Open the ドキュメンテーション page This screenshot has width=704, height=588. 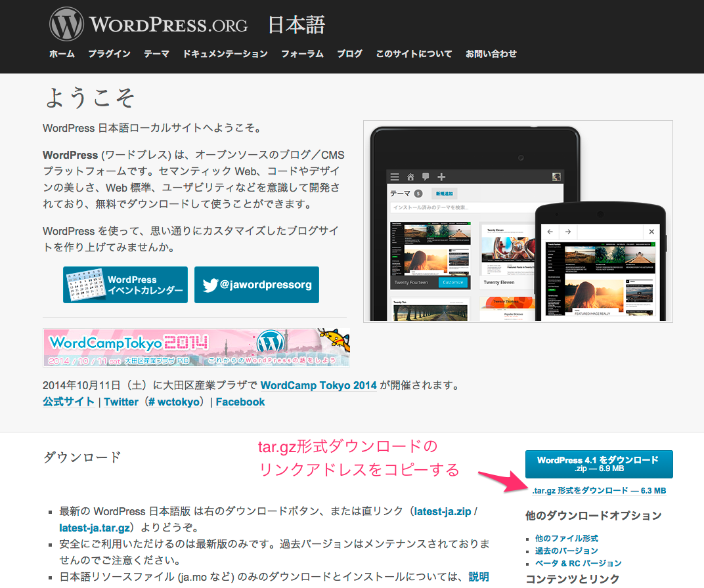(225, 54)
